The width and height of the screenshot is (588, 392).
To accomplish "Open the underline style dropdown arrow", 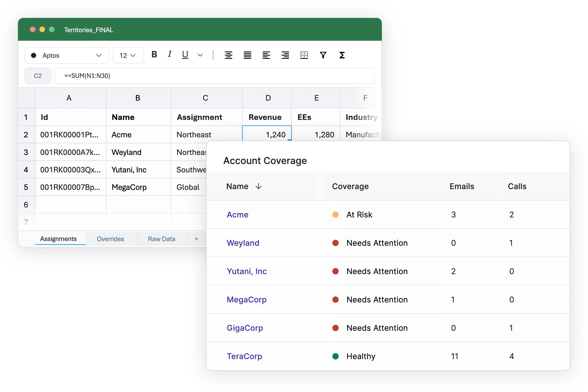I will click(x=200, y=55).
